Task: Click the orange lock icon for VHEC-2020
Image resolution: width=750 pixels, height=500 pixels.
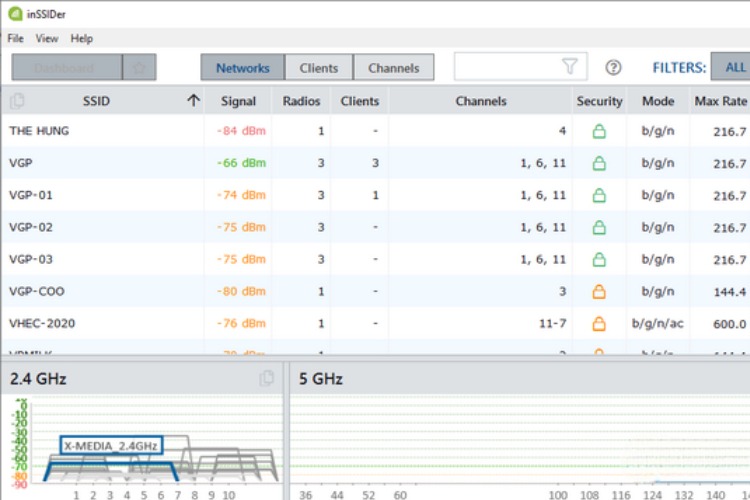Action: tap(599, 323)
